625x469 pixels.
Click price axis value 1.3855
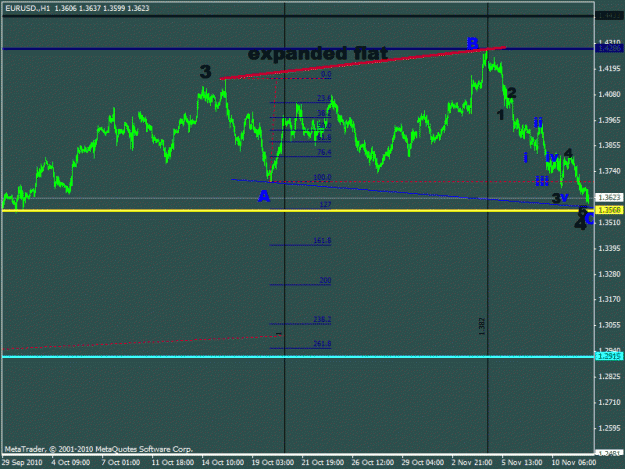pos(609,145)
